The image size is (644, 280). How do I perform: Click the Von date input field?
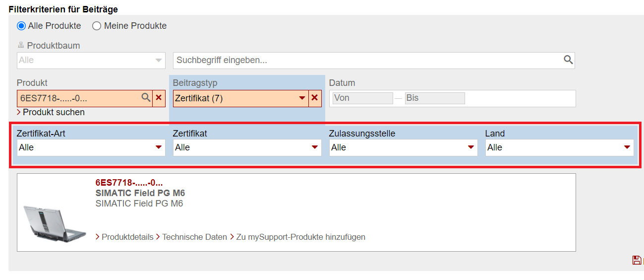[x=363, y=98]
